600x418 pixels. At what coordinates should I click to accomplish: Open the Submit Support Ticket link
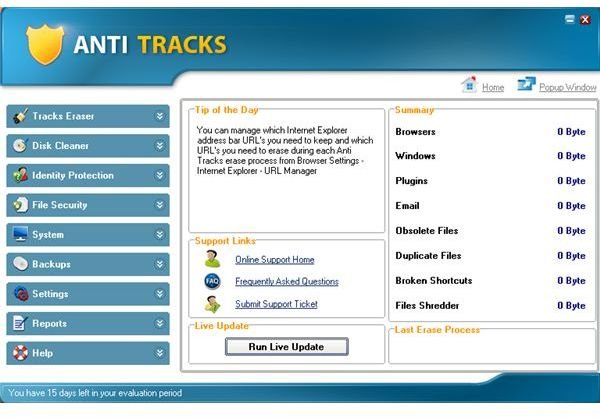click(276, 304)
